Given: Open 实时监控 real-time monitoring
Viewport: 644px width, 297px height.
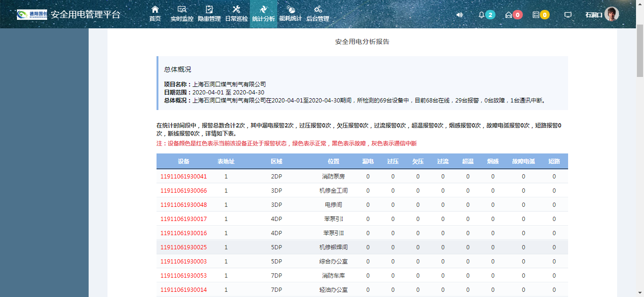Looking at the screenshot, I should pos(182,14).
